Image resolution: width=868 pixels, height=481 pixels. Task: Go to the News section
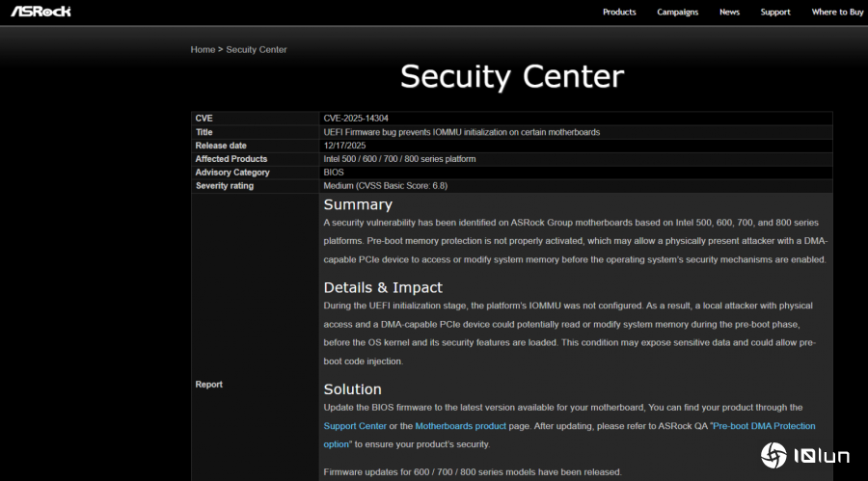pyautogui.click(x=729, y=13)
